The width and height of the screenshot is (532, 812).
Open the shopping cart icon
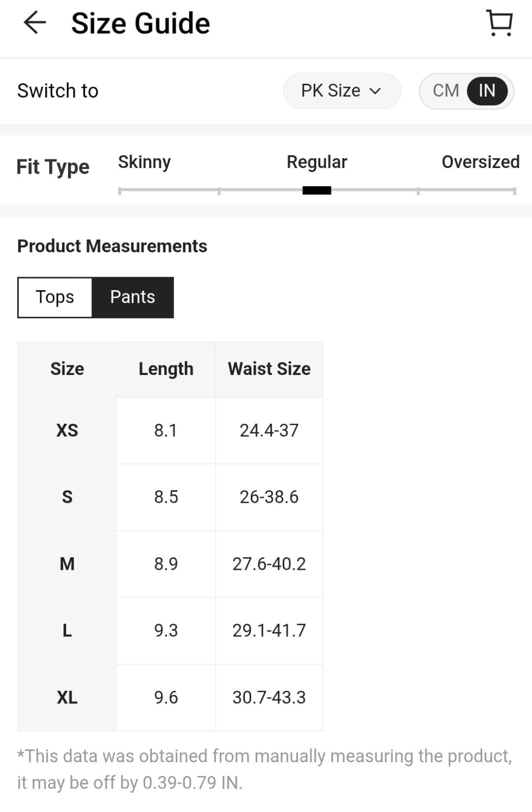click(x=500, y=23)
